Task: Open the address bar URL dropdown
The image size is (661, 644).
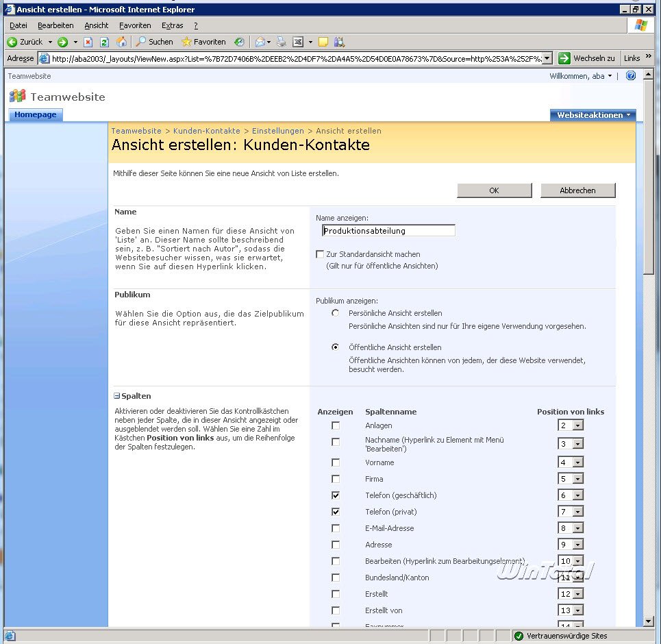Action: 547,58
